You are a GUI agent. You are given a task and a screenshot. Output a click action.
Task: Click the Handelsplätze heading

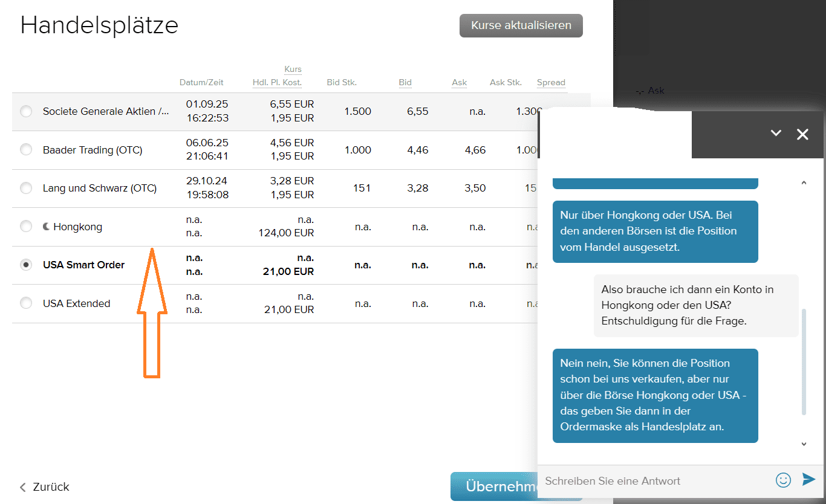[x=100, y=25]
